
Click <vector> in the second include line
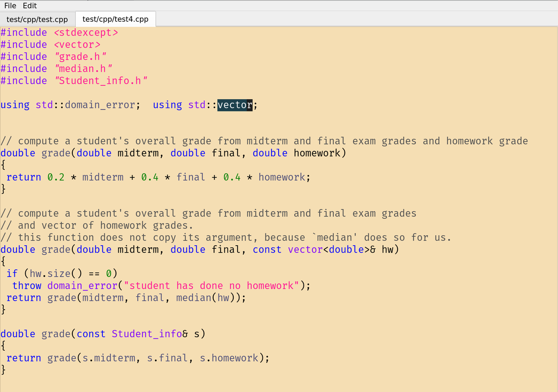coord(77,45)
